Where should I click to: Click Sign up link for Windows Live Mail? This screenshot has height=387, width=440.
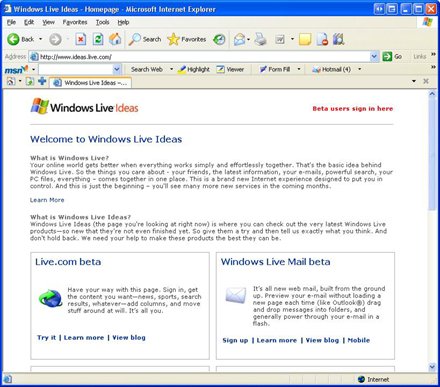point(235,340)
